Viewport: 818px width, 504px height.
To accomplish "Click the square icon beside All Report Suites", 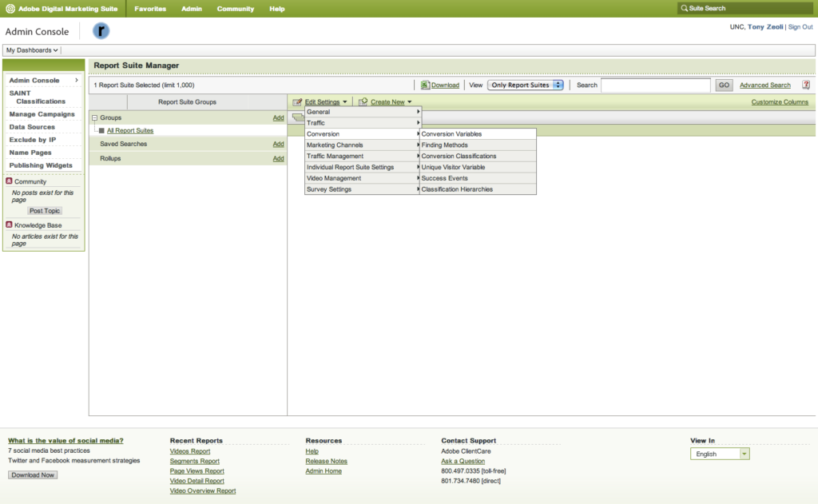I will (101, 130).
